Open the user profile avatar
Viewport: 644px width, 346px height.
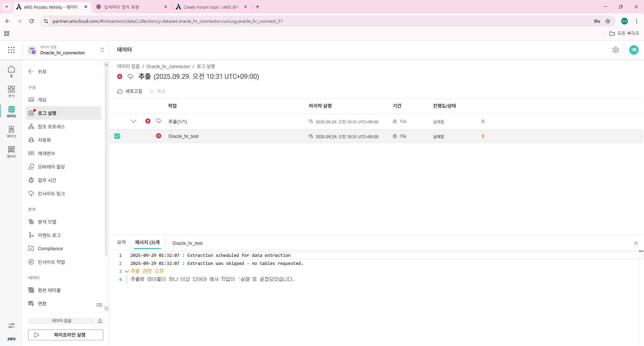[634, 50]
